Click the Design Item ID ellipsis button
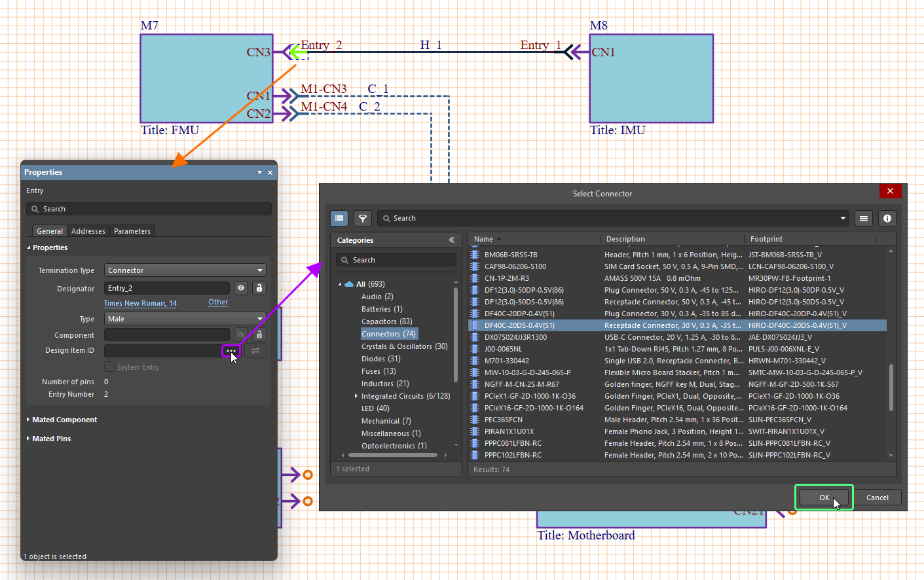Viewport: 924px width, 580px height. [231, 351]
